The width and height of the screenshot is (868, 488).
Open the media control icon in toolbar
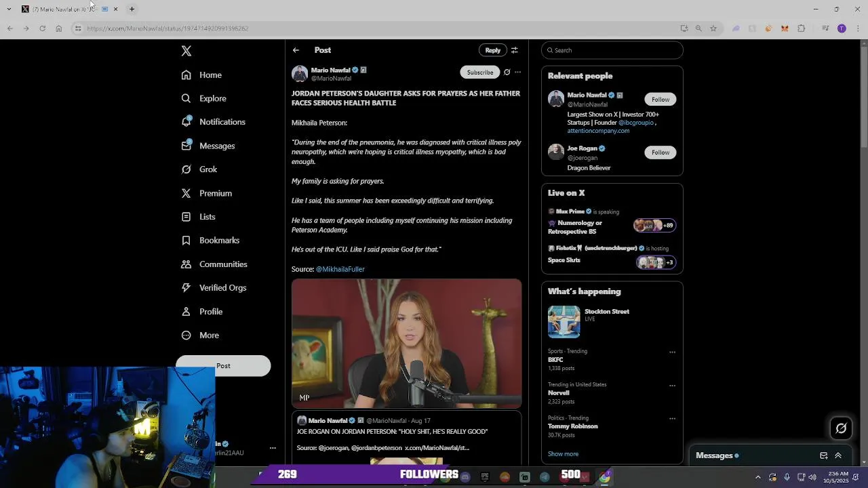(x=825, y=28)
